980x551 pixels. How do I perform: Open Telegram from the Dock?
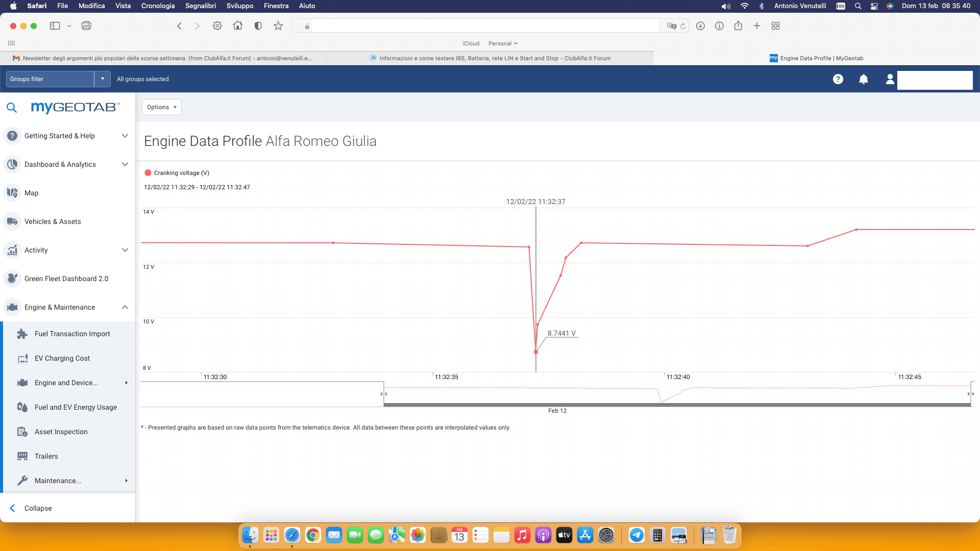pyautogui.click(x=636, y=535)
